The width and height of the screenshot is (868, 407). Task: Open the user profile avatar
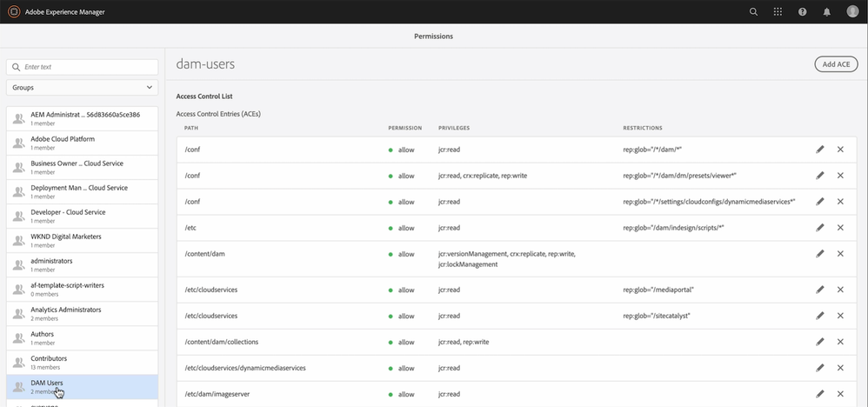point(852,12)
